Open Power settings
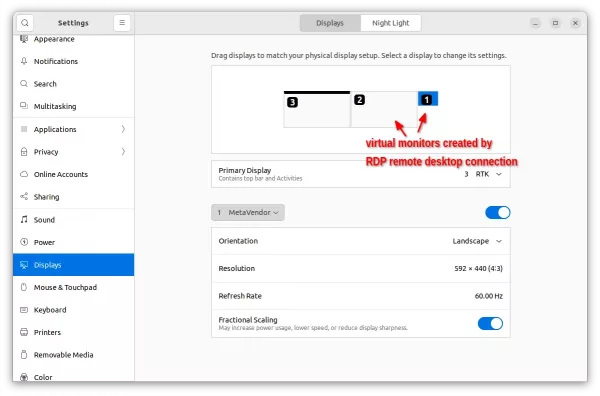Image resolution: width=600 pixels, height=396 pixels. [73, 242]
